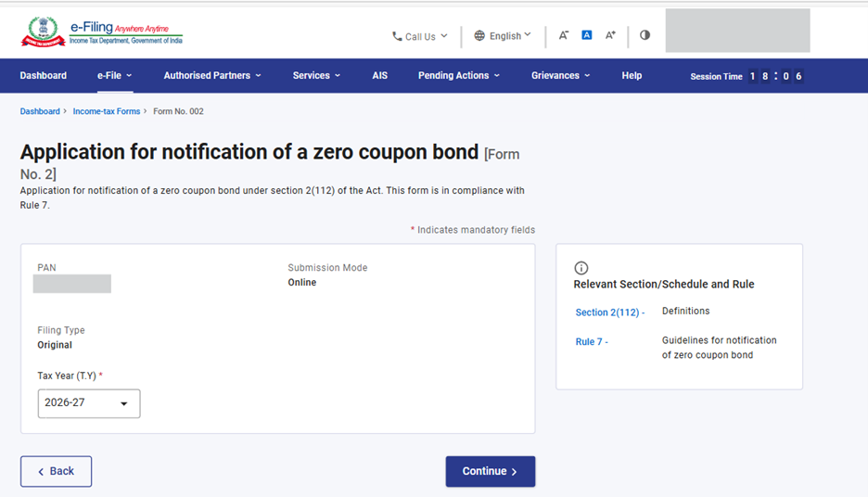Open the Help menu item
This screenshot has height=497, width=868.
pos(632,76)
